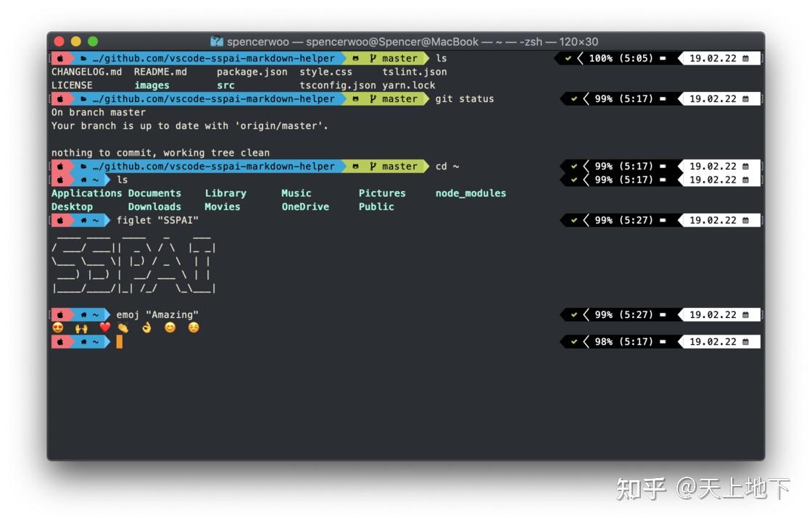The width and height of the screenshot is (812, 523).
Task: Click the 'cd ~' command text
Action: (x=447, y=167)
